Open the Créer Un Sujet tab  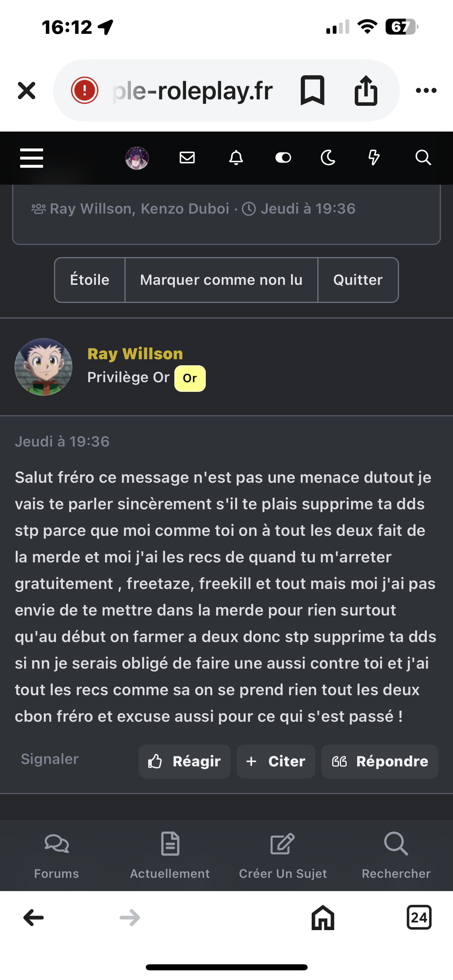[283, 855]
